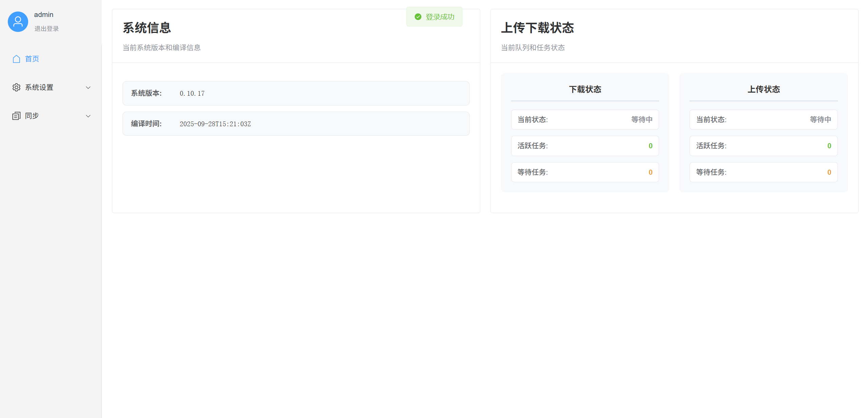Click the sync icon beside 同步
This screenshot has height=418, width=868.
(16, 116)
